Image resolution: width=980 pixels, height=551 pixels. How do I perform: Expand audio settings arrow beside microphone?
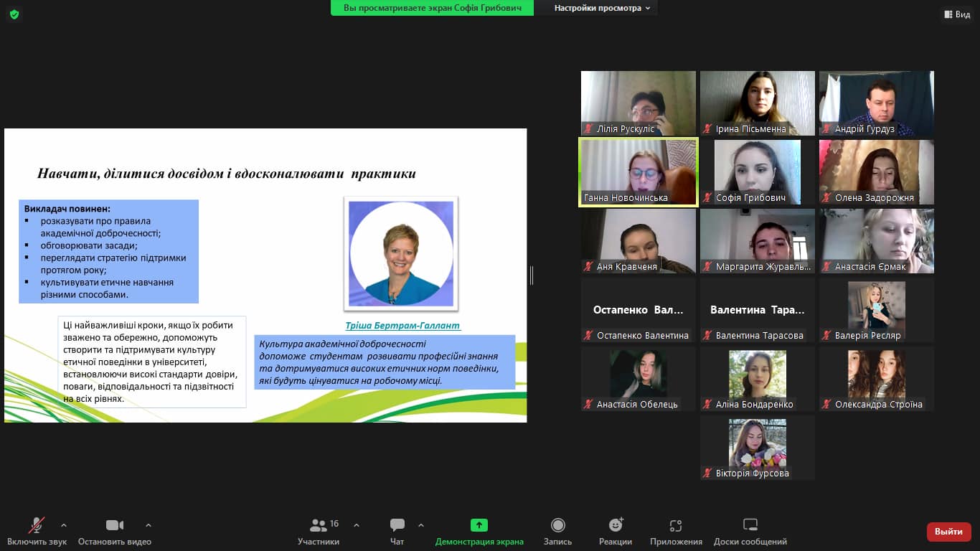click(x=64, y=525)
